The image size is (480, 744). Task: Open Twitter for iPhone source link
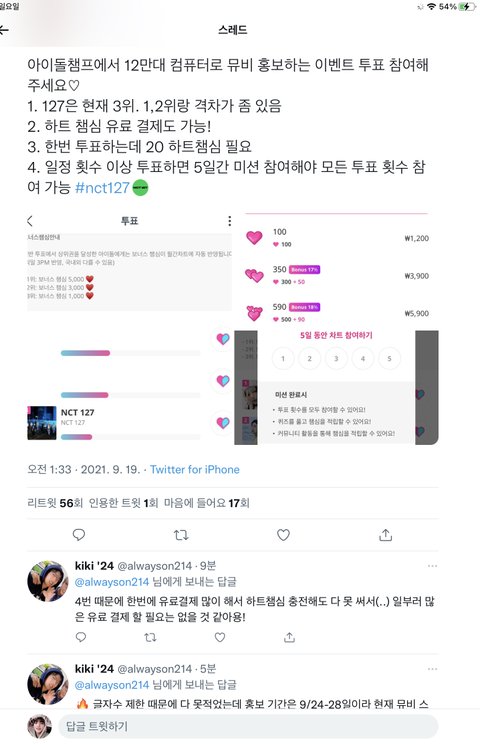coord(194,469)
